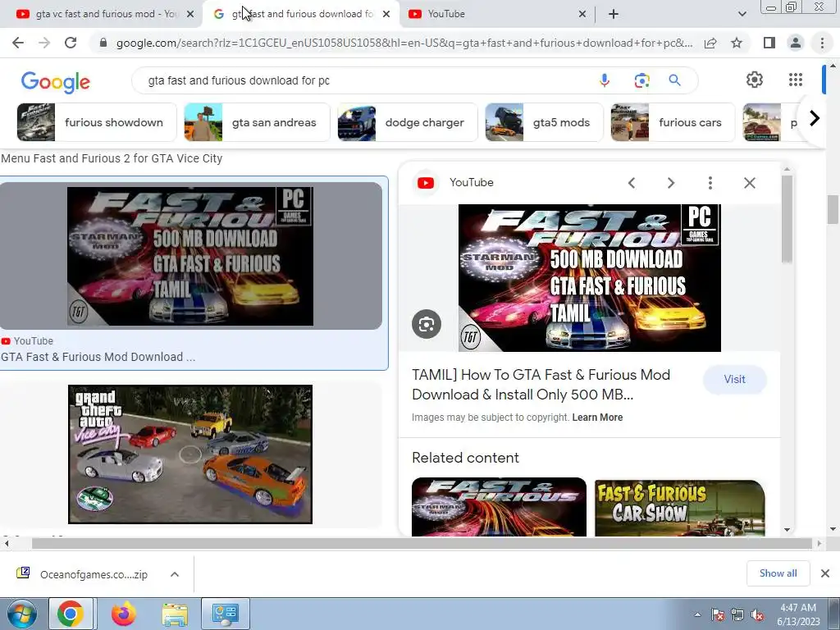The width and height of the screenshot is (840, 630).
Task: Click the preview panel vertical scrollbar
Action: click(787, 220)
